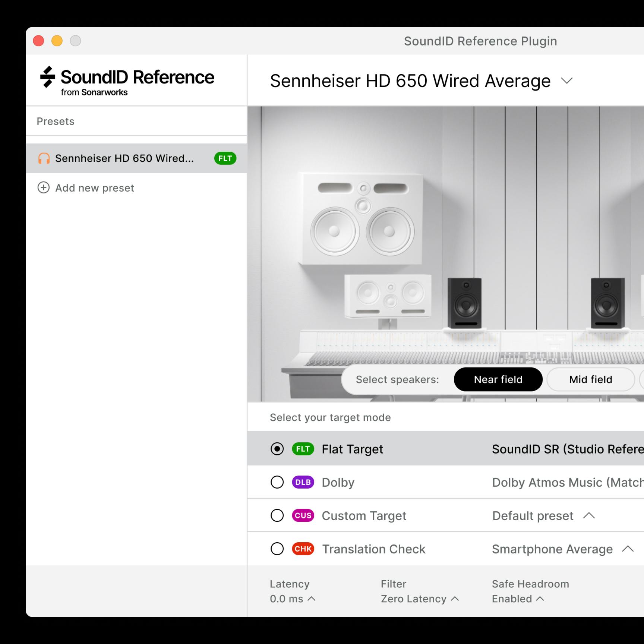Collapse the Default preset custom target dropdown
644x644 pixels.
click(x=590, y=515)
